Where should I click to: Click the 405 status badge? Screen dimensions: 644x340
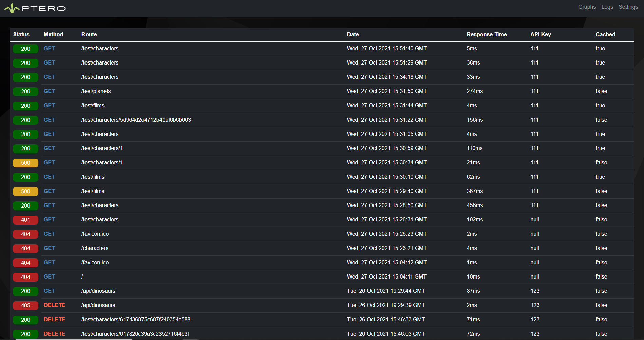click(x=25, y=305)
